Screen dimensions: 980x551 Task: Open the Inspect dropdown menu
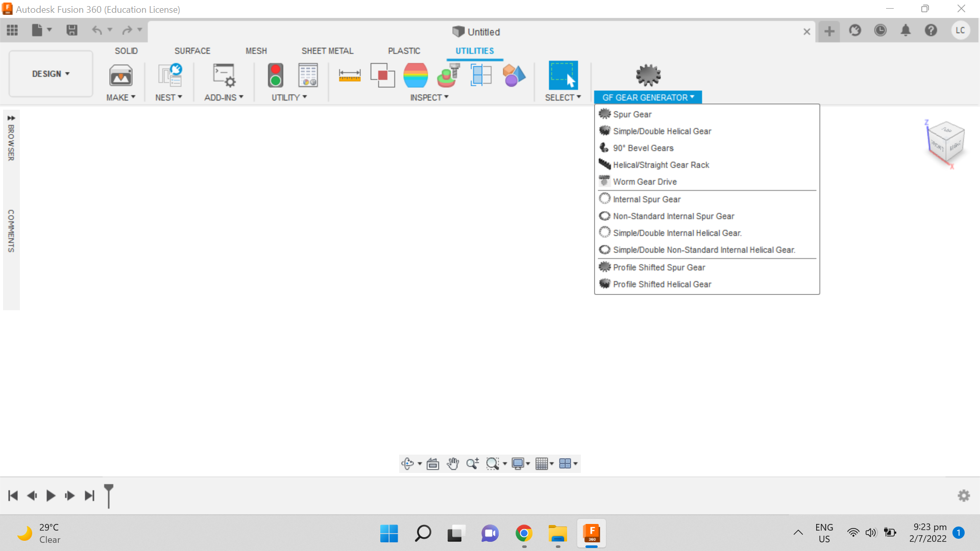(x=429, y=97)
